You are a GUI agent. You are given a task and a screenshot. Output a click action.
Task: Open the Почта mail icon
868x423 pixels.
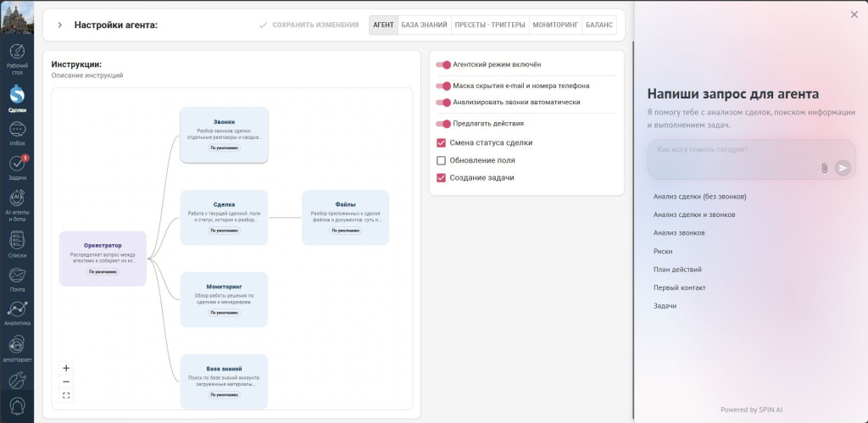click(x=17, y=276)
